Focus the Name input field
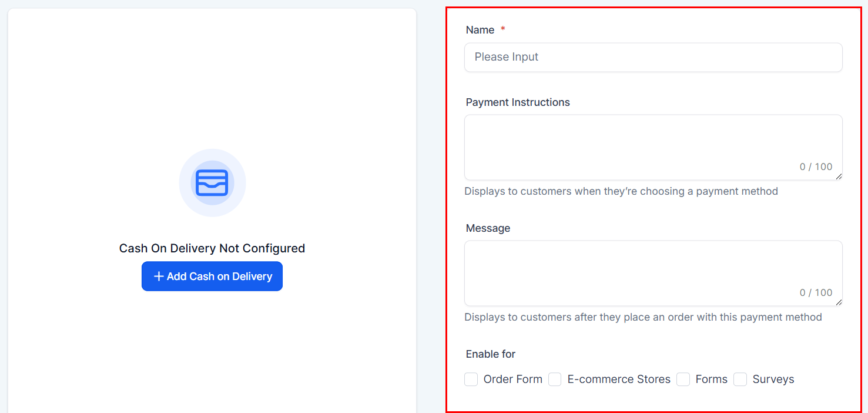 point(653,57)
